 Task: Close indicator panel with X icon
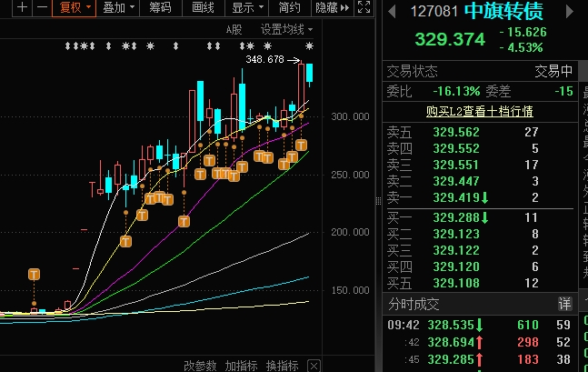tap(314, 366)
